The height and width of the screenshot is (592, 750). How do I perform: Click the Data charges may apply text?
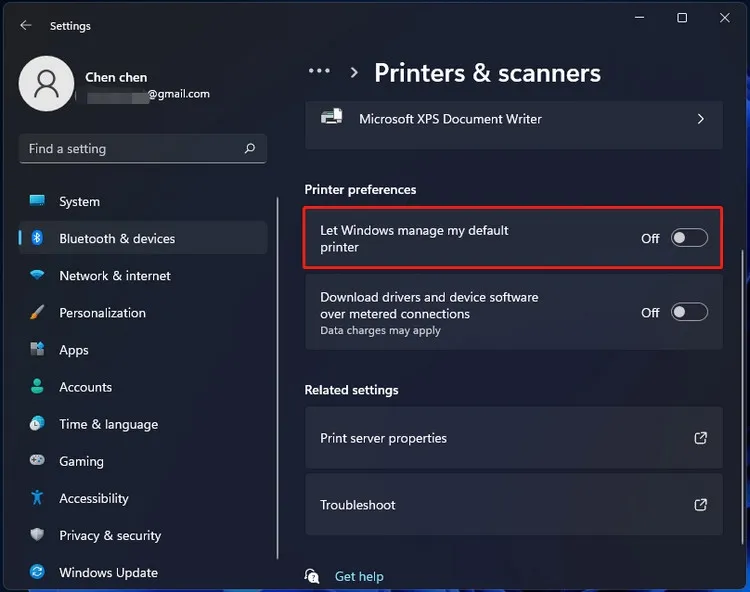tap(380, 330)
